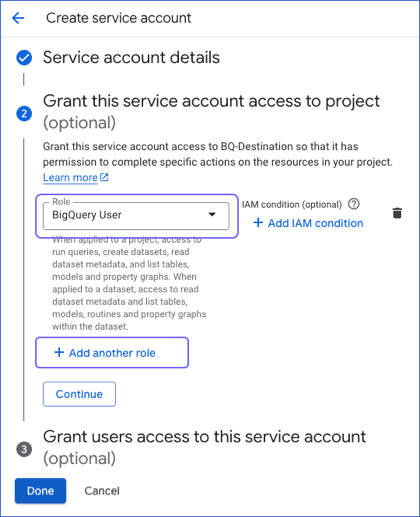
Task: Click the Continue button
Action: (79, 394)
